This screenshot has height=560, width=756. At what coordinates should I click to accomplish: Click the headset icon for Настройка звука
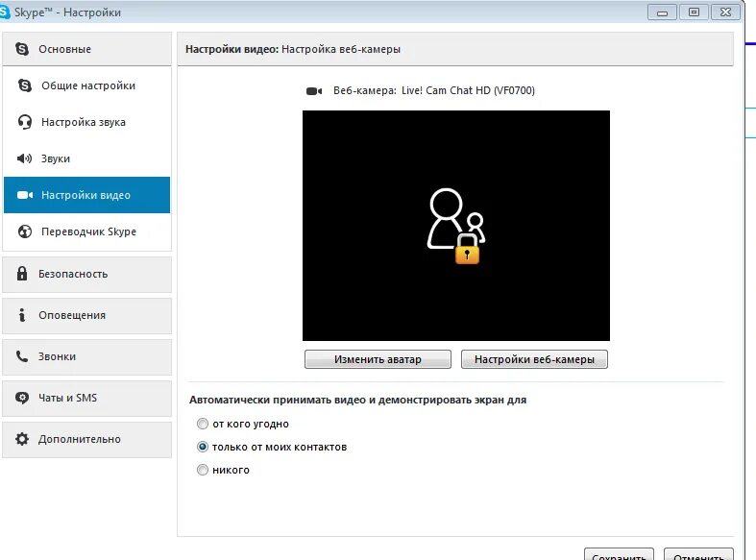tap(25, 122)
